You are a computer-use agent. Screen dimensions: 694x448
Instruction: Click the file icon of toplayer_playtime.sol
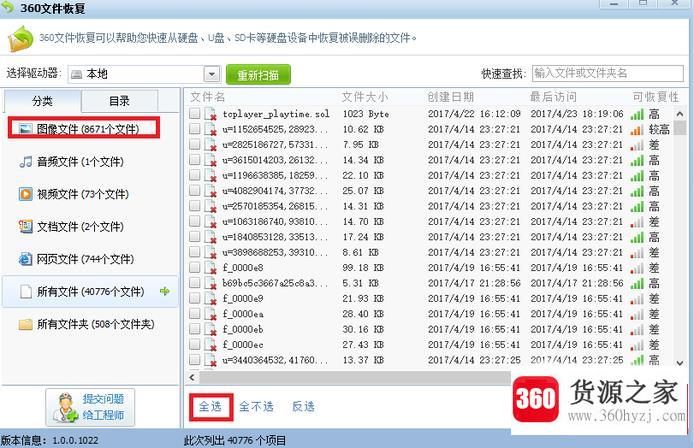pos(210,114)
